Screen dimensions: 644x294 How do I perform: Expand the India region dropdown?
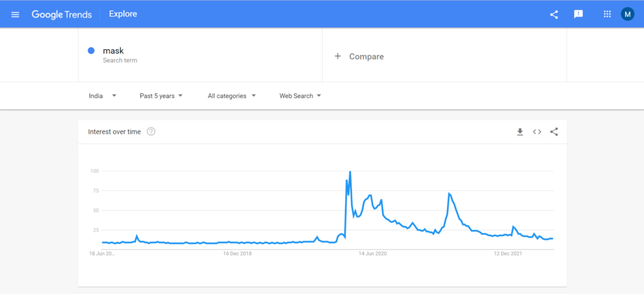[x=103, y=96]
